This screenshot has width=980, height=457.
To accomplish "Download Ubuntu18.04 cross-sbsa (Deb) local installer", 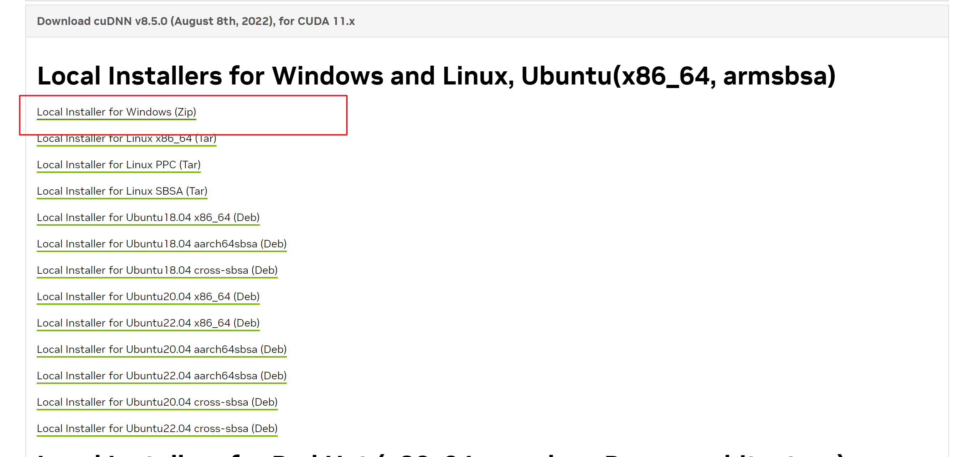I will 157,270.
